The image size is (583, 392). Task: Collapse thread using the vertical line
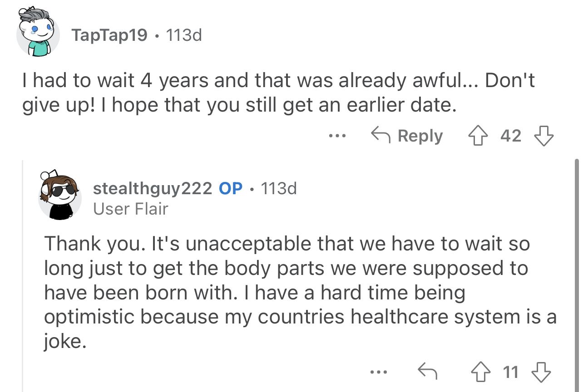[x=23, y=272]
